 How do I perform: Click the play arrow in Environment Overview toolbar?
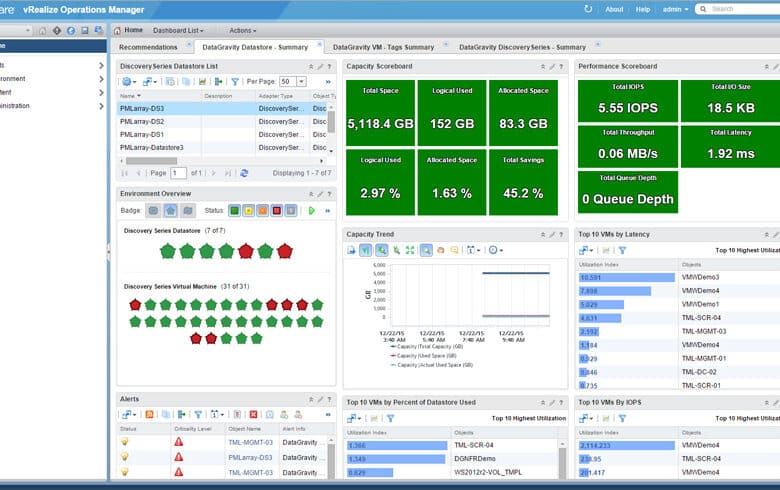[x=311, y=211]
